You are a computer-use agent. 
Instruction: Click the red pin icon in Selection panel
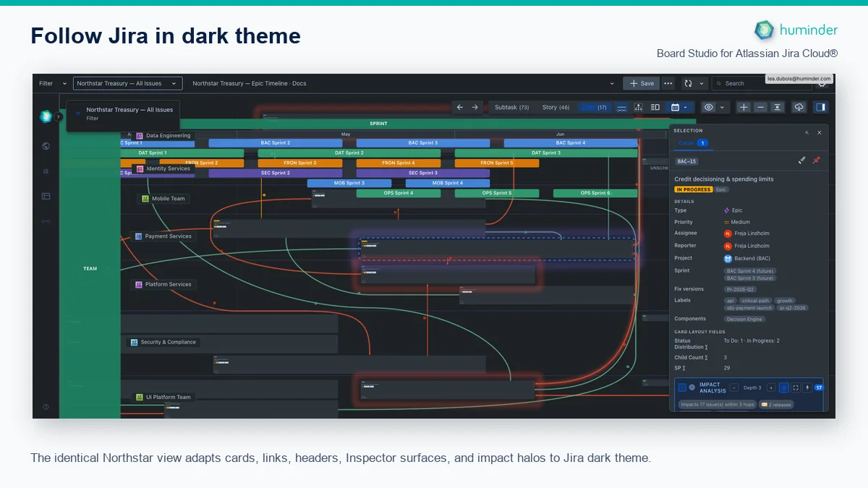tap(817, 160)
